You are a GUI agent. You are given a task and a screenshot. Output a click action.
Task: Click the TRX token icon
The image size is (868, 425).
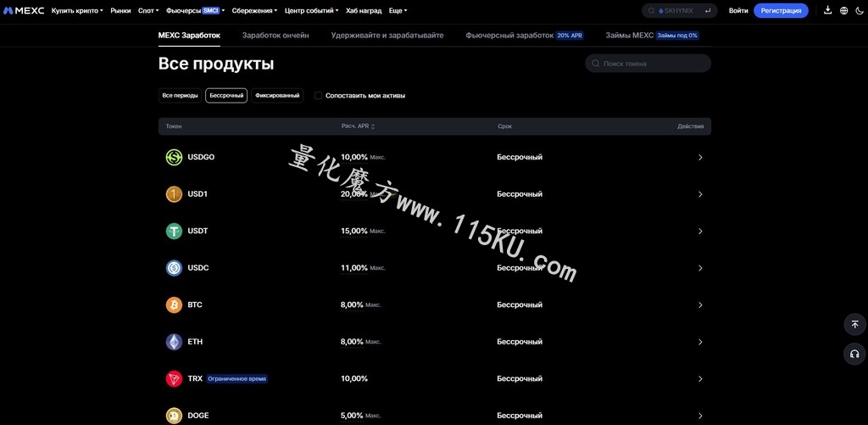pyautogui.click(x=174, y=379)
